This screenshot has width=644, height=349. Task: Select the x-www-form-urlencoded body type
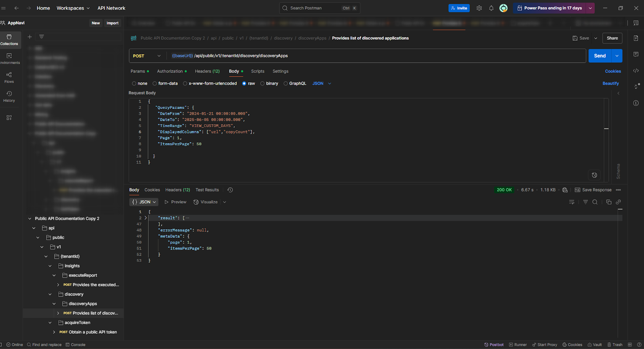[x=210, y=83]
